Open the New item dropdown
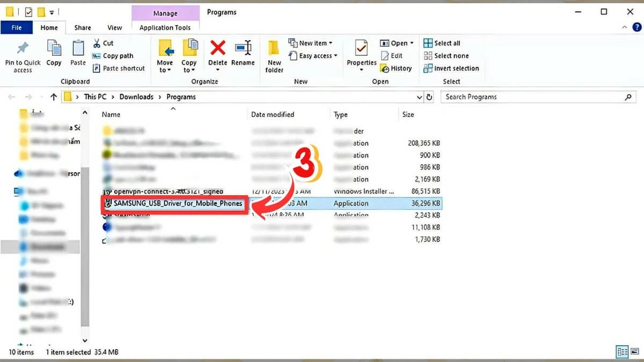 coord(311,43)
